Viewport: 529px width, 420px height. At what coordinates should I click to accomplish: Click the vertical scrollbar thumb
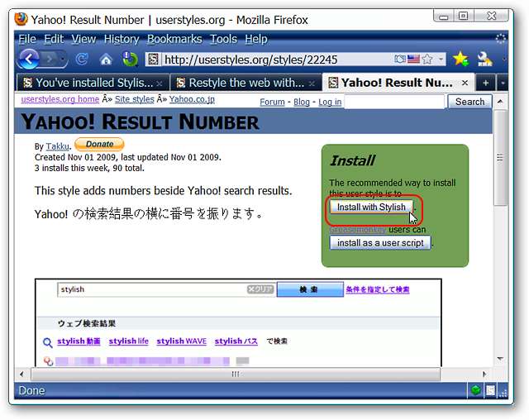[500, 157]
